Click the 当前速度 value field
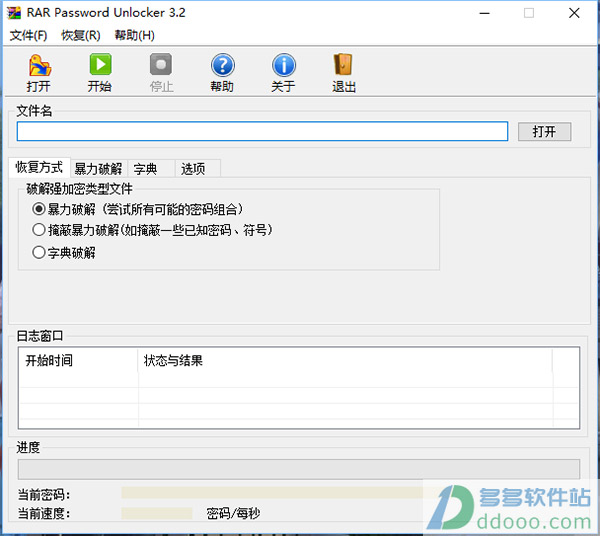The width and height of the screenshot is (600, 536). tap(157, 513)
